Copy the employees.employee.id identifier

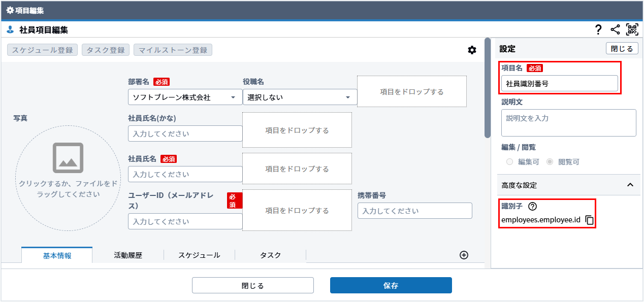point(589,220)
